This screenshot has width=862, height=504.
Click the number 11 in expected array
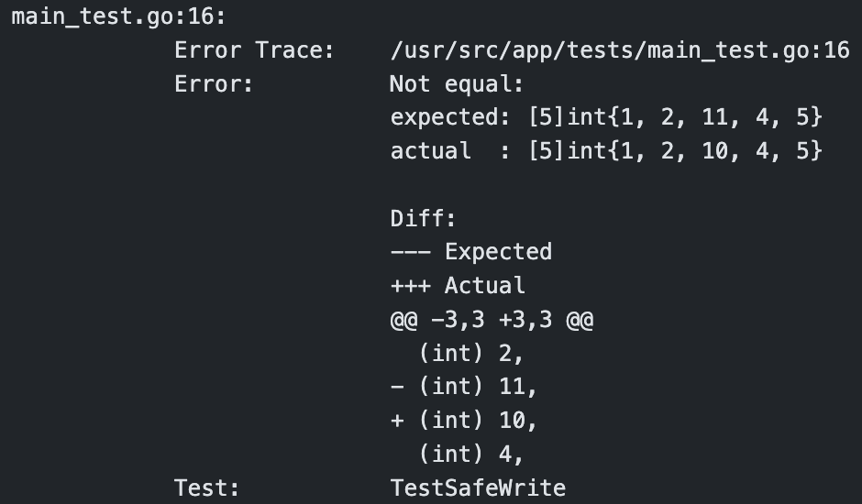point(715,117)
